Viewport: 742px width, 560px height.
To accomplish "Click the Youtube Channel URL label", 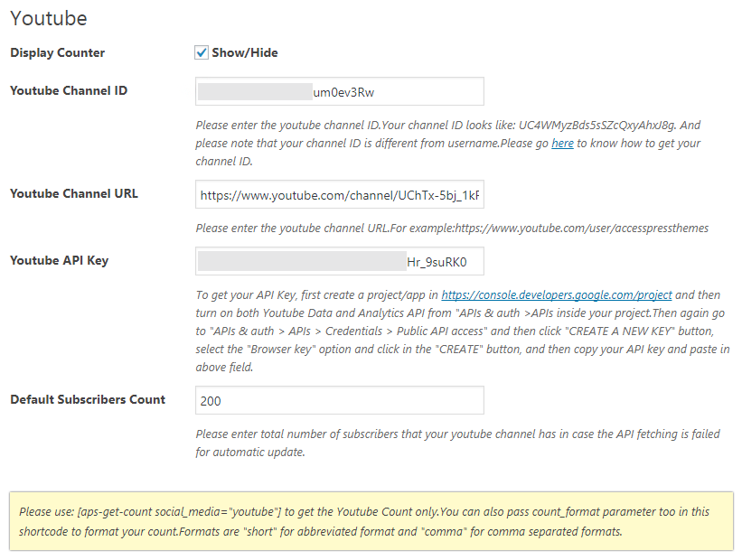I will tap(74, 193).
